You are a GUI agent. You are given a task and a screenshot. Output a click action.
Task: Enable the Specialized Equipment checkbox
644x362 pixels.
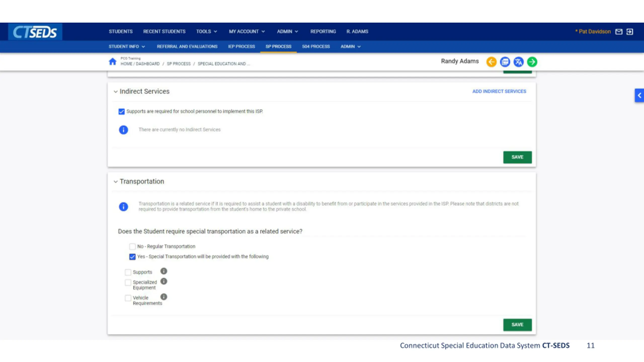[128, 283]
